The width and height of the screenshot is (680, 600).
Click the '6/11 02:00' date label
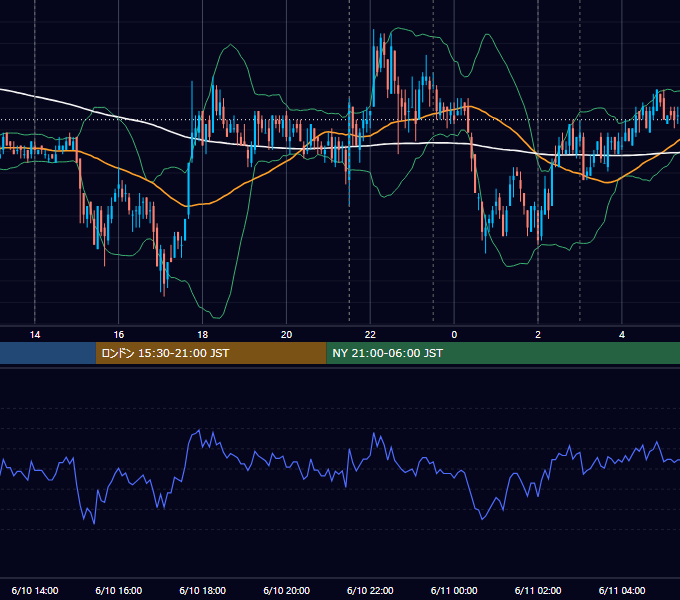click(x=538, y=590)
